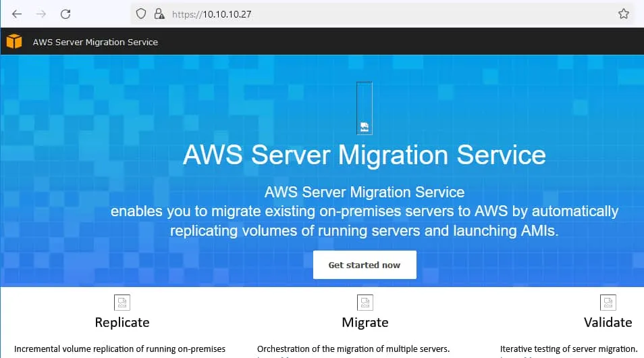The image size is (644, 358).
Task: Click the Incremental volume replication description text
Action: [x=119, y=349]
